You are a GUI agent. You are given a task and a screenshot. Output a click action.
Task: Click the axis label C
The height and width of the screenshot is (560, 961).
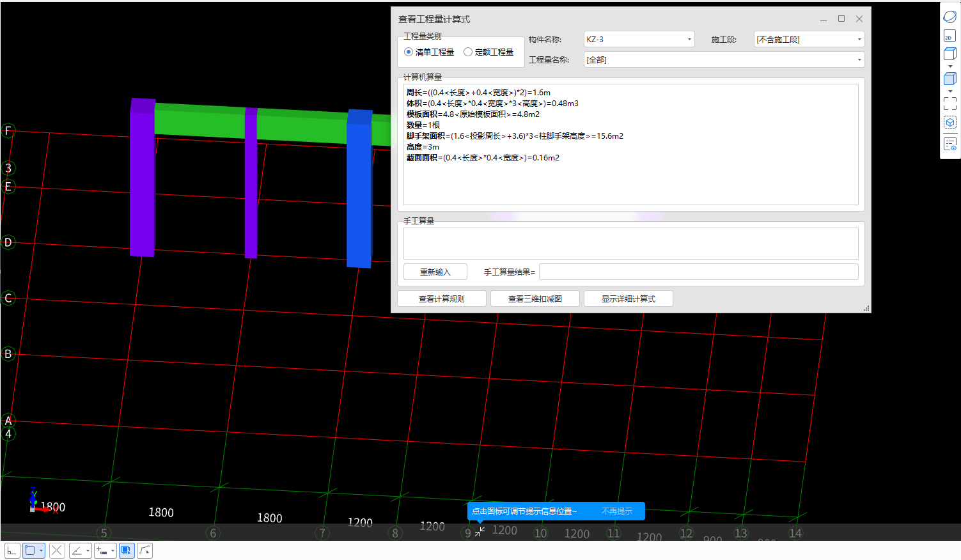[8, 298]
